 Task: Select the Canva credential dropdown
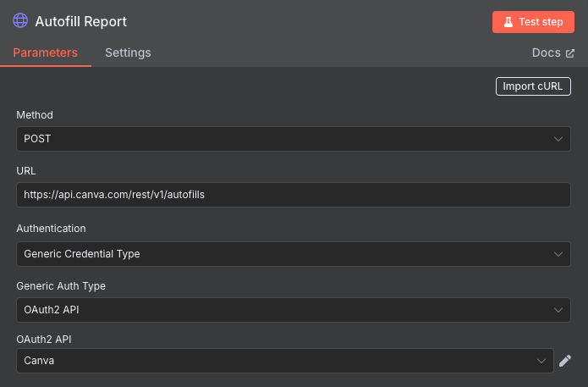click(285, 361)
